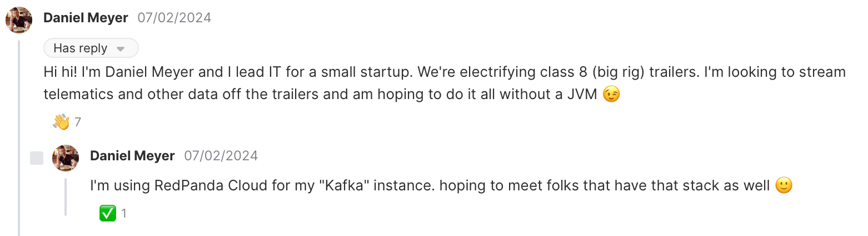The height and width of the screenshot is (236, 868).
Task: Click the winking face emoji after JVM
Action: [x=611, y=95]
